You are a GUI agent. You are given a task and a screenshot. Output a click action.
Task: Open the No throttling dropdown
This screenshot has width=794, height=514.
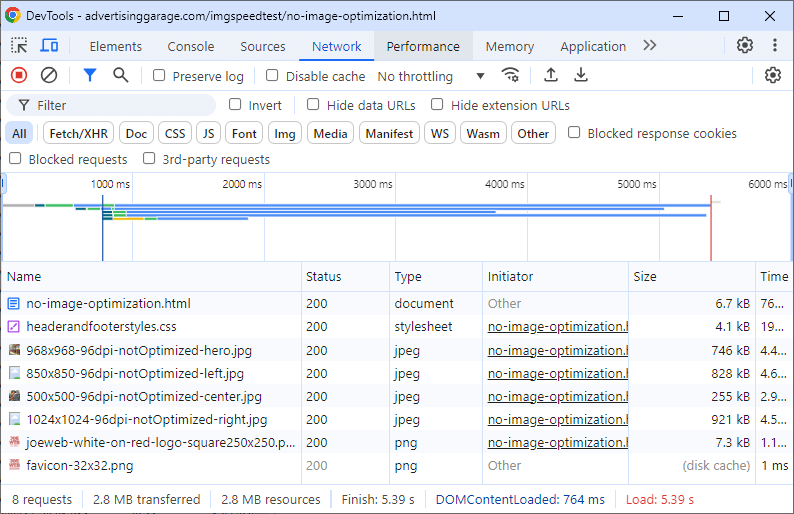[x=431, y=76]
